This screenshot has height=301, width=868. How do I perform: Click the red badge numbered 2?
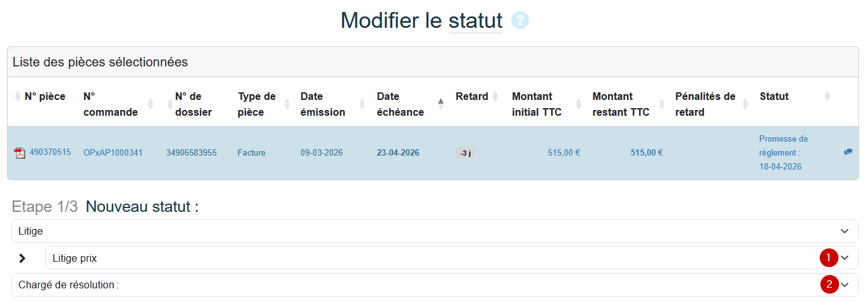[829, 285]
